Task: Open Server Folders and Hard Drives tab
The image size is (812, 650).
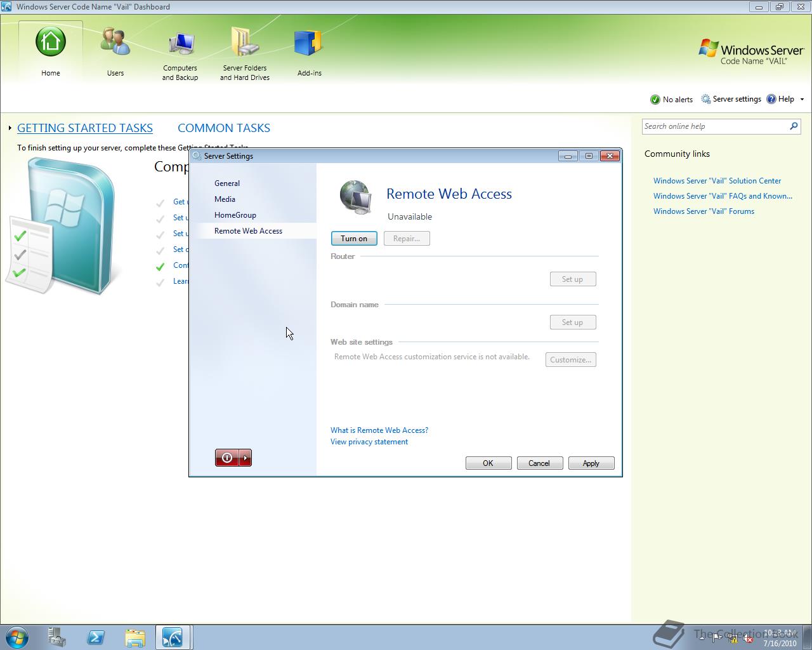Action: click(245, 54)
